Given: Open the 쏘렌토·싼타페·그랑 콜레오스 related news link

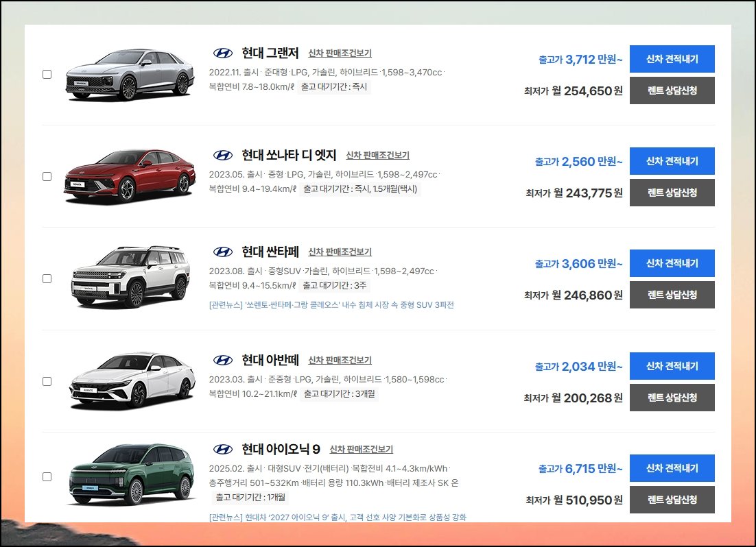Looking at the screenshot, I should tap(332, 305).
